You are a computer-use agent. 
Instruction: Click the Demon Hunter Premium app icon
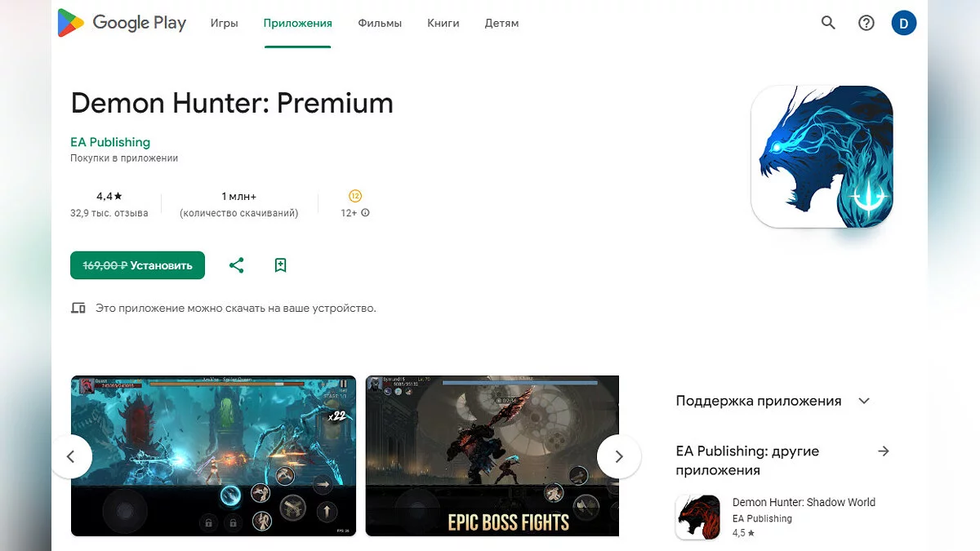click(822, 157)
